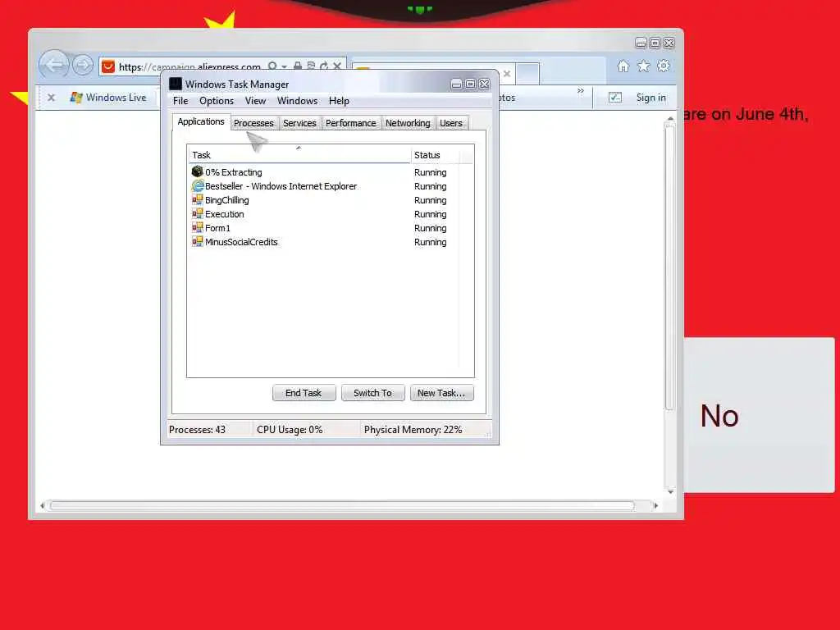Click the browser horizontal scrollbar
This screenshot has height=630, width=840.
342,505
